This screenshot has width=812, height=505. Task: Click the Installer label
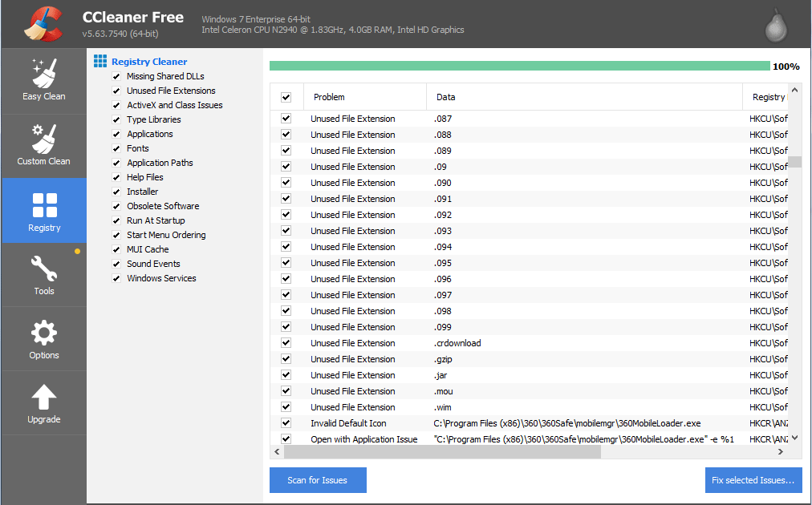[142, 192]
